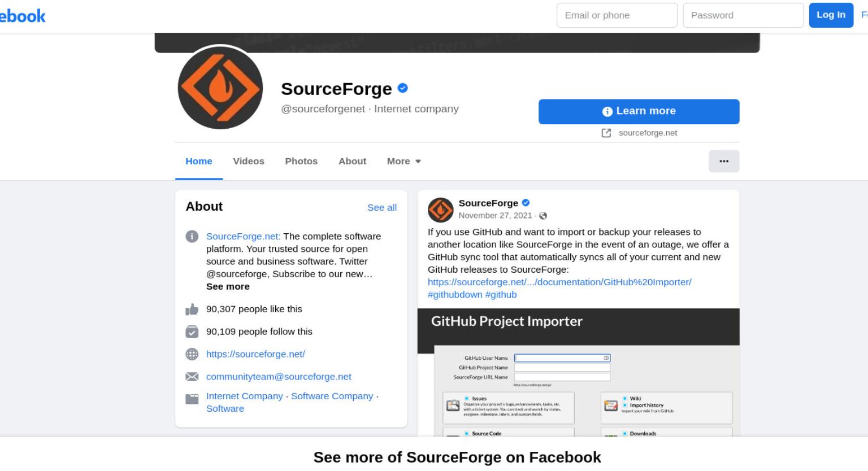Screen dimensions: 868x471
Task: Click the globe website icon in About
Action: tap(192, 354)
